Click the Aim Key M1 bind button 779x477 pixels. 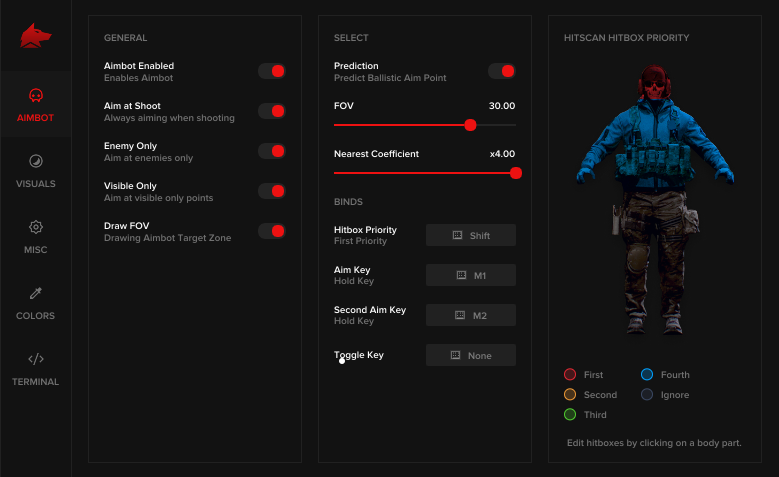(x=471, y=275)
